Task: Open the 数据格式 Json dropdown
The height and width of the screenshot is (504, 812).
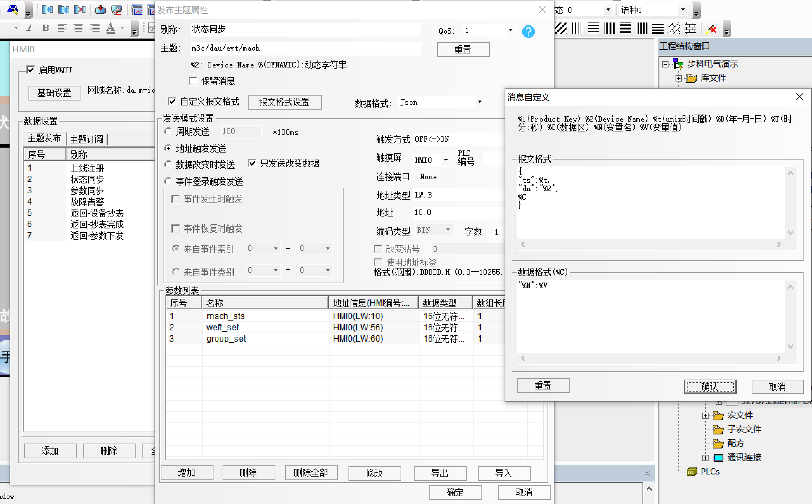Action: [479, 102]
